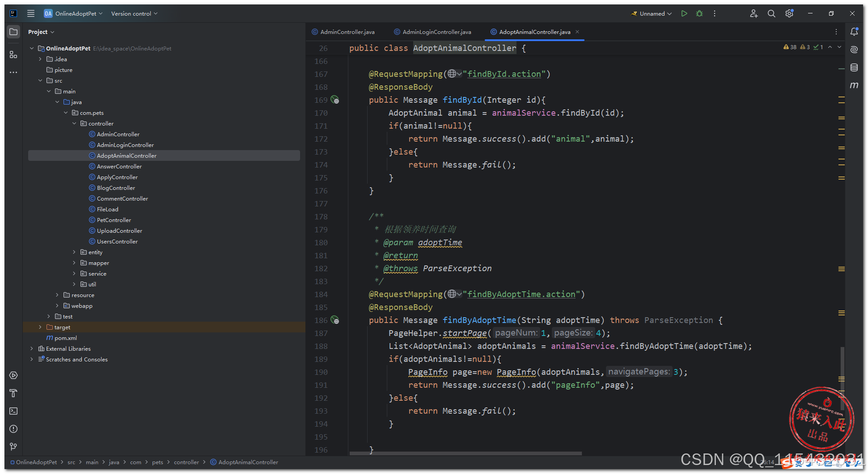Open the Build hammer tool window
The height and width of the screenshot is (474, 868).
(x=13, y=393)
